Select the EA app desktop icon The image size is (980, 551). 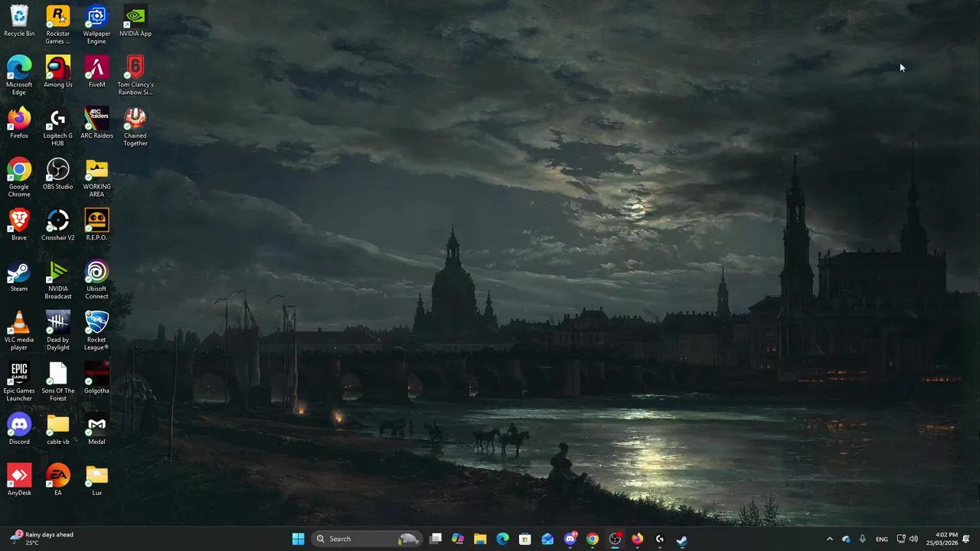(58, 481)
